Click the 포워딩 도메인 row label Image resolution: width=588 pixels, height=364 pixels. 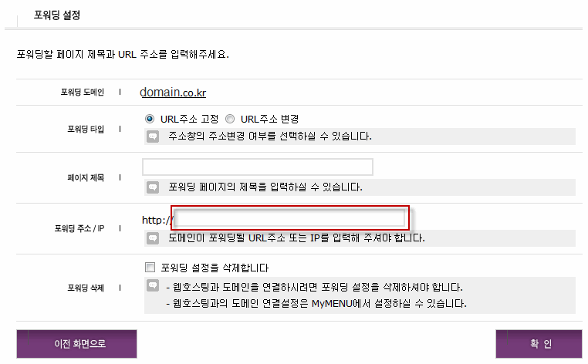(x=82, y=92)
